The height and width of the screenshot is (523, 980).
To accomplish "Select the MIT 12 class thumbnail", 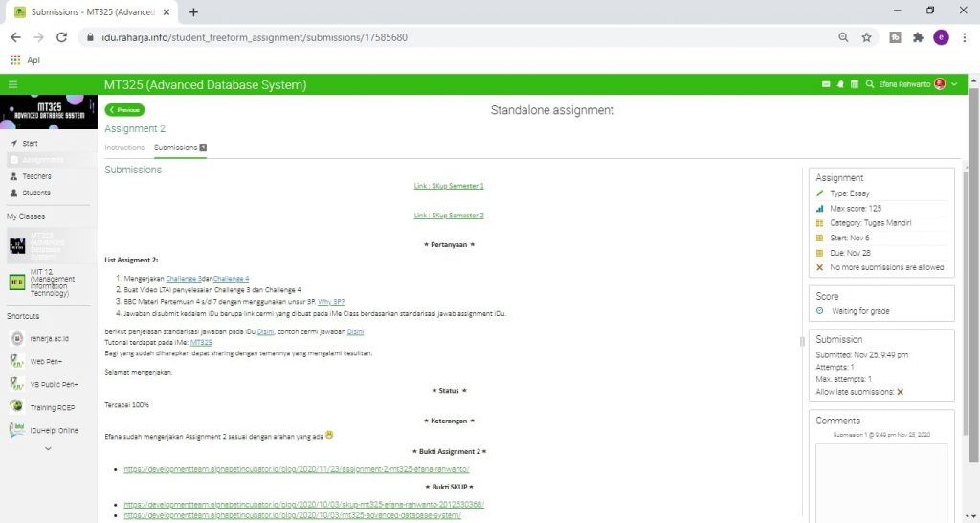I will [x=17, y=282].
